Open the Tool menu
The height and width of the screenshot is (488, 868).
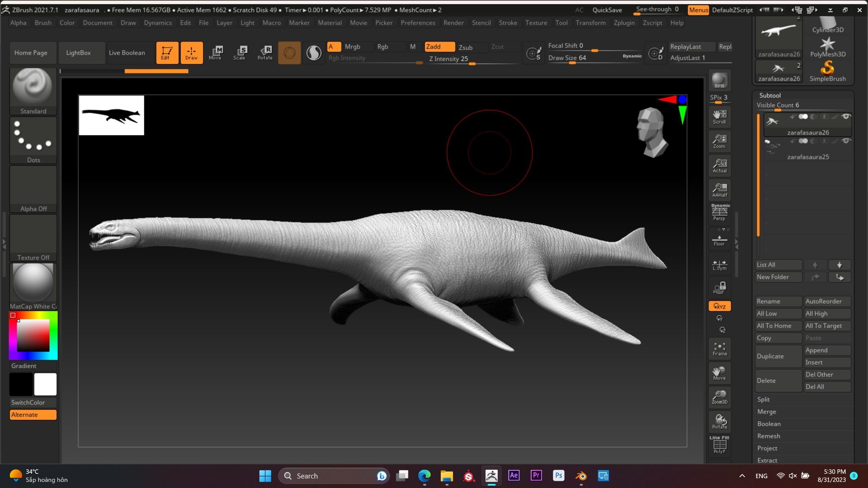pos(561,23)
